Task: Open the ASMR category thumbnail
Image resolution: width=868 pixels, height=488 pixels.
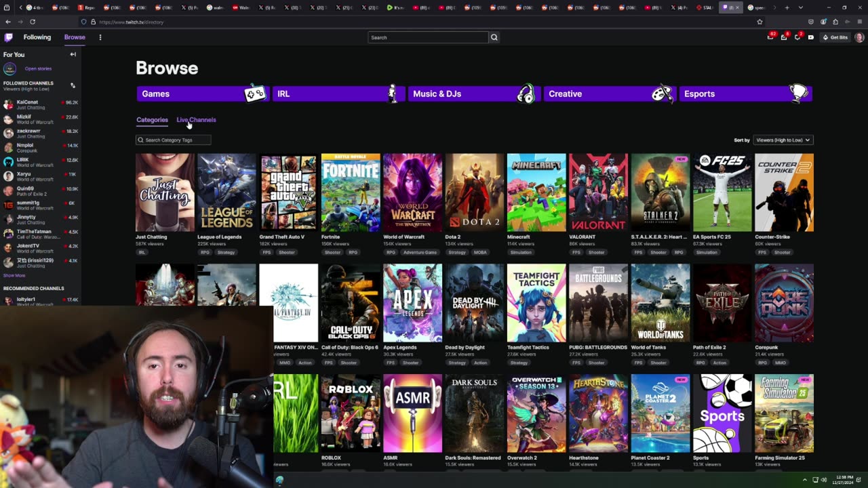Action: 412,413
